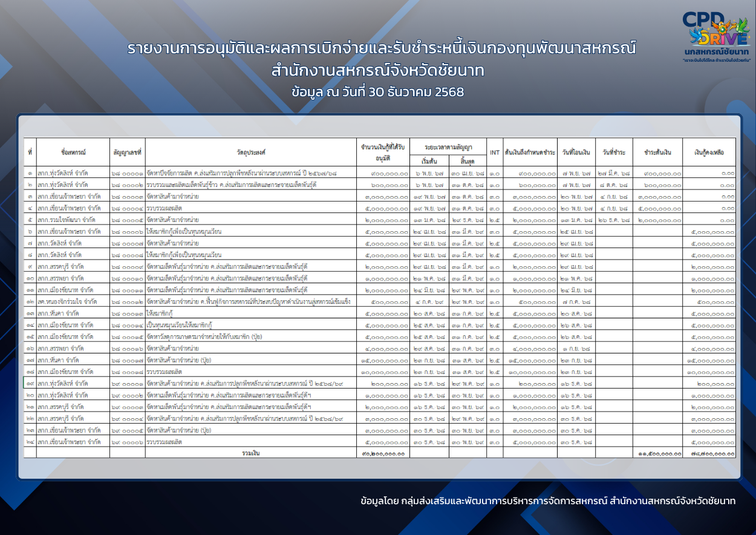Select the 'ต้นเงินถึงกำหนดชำระ' column header
This screenshot has height=535, width=756.
(x=530, y=153)
